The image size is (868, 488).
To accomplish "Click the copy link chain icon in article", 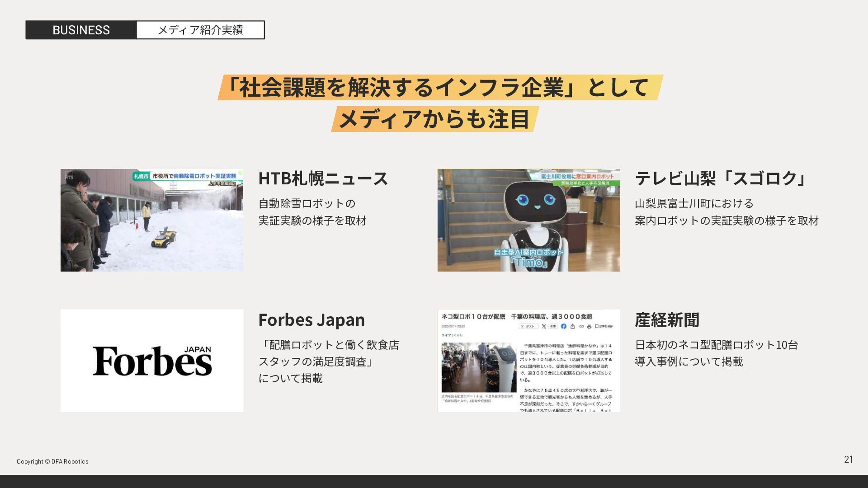I will click(x=581, y=326).
